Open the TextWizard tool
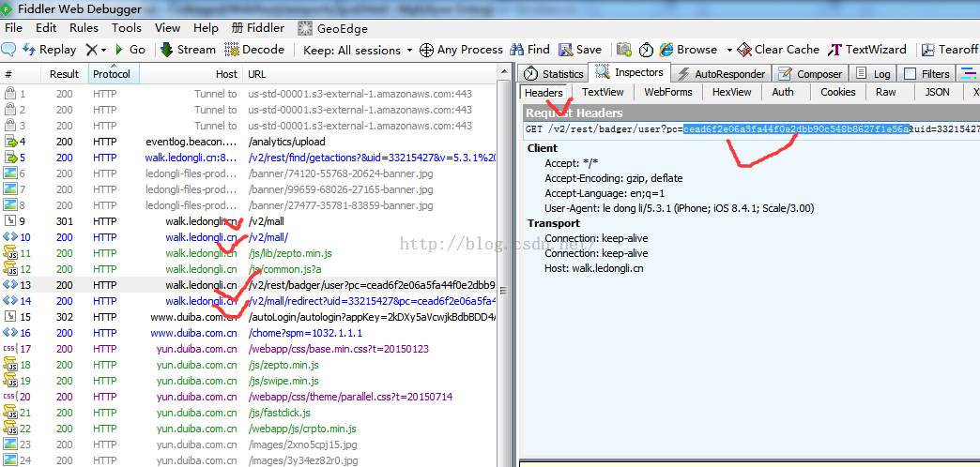 click(867, 50)
